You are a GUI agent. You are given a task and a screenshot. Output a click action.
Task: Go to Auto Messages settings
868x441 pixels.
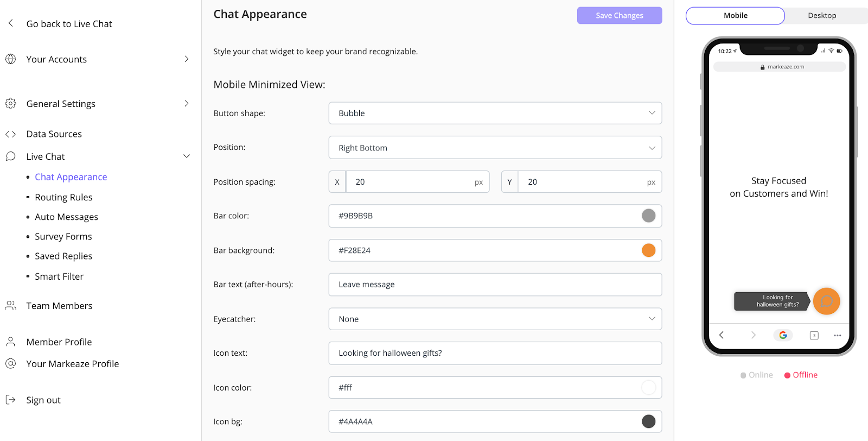point(66,217)
